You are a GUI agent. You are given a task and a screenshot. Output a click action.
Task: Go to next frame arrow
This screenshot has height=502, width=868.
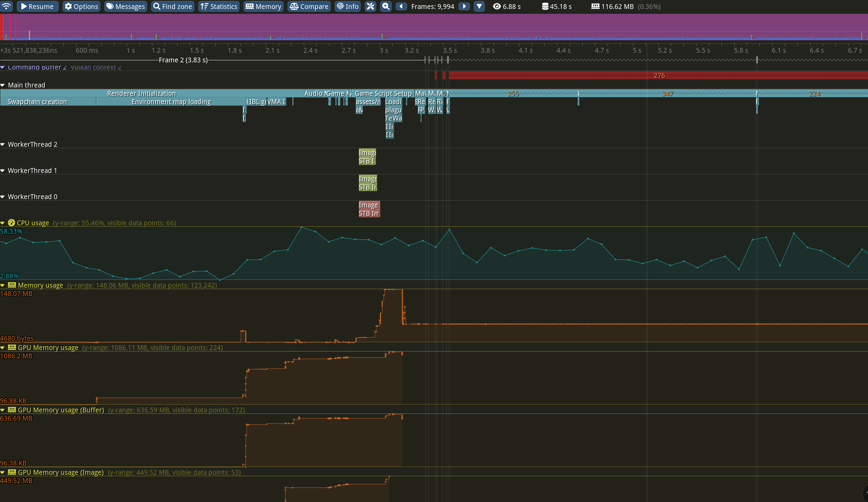[464, 6]
